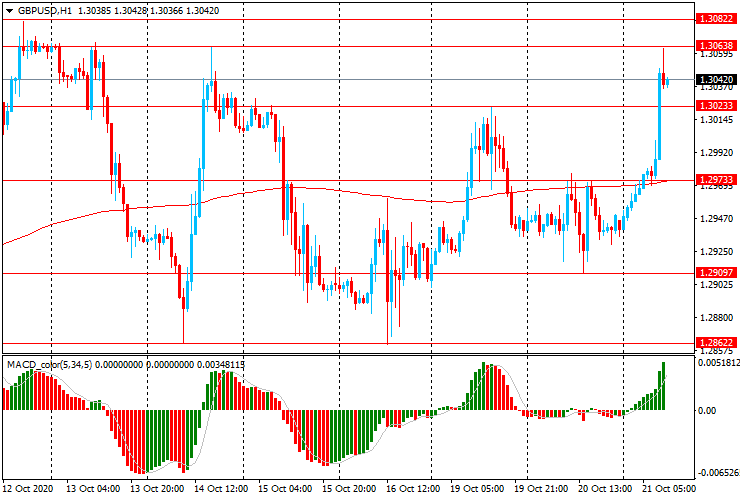740x500 pixels.
Task: Click the 1.28800 price scale value
Action: [x=716, y=318]
